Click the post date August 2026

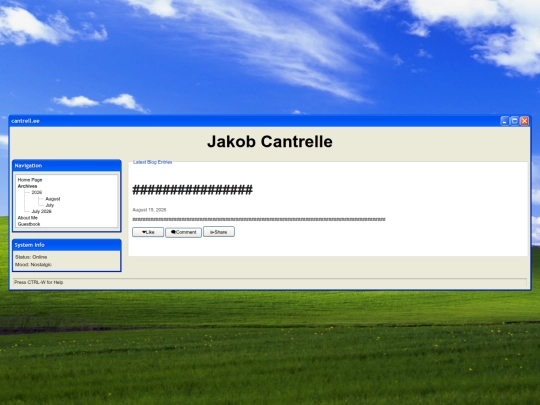tap(149, 210)
